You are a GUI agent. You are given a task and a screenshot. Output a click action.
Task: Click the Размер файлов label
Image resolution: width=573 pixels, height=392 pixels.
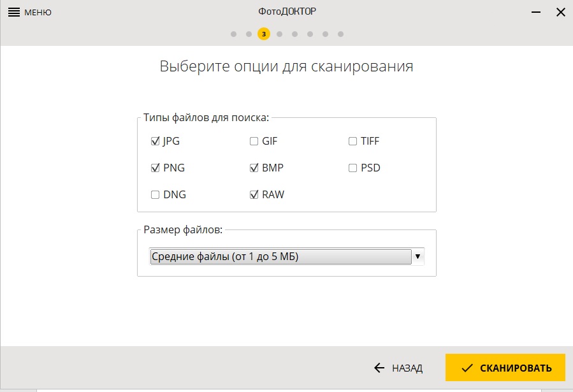[183, 230]
